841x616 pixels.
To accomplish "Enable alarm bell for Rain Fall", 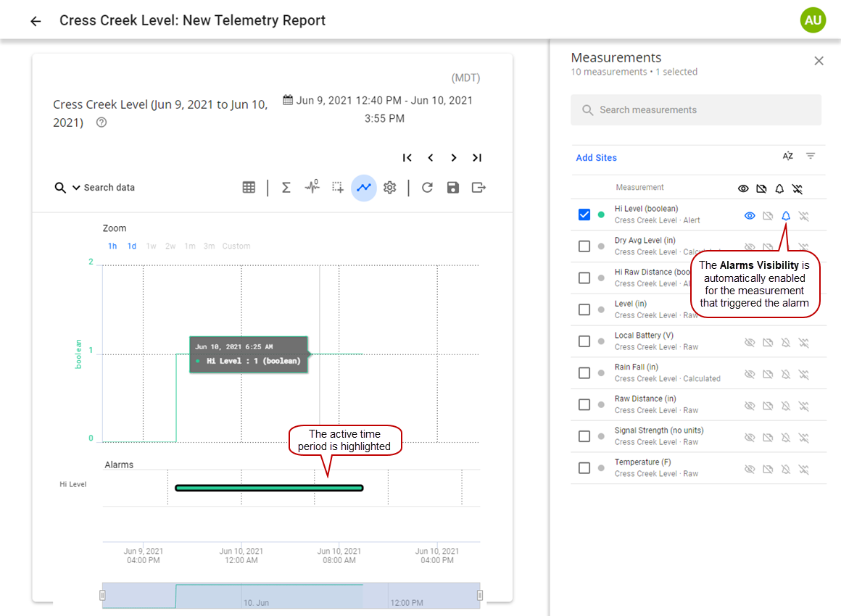I will click(786, 374).
